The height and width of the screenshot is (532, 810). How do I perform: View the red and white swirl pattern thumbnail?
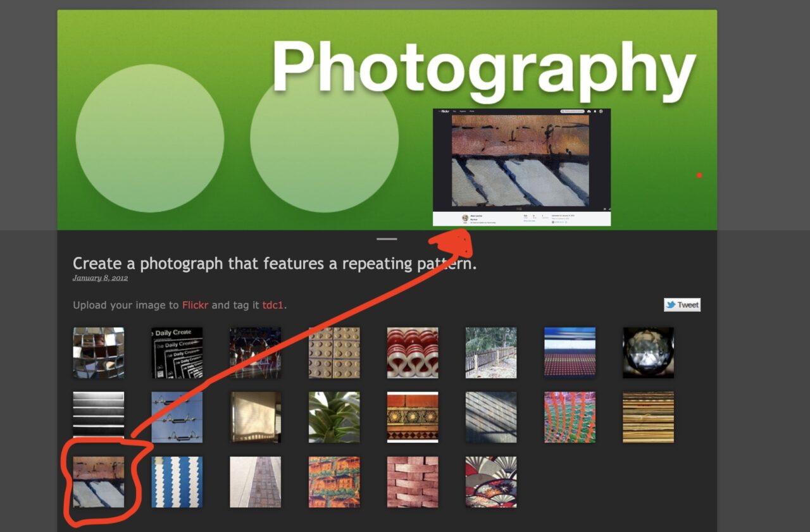413,352
